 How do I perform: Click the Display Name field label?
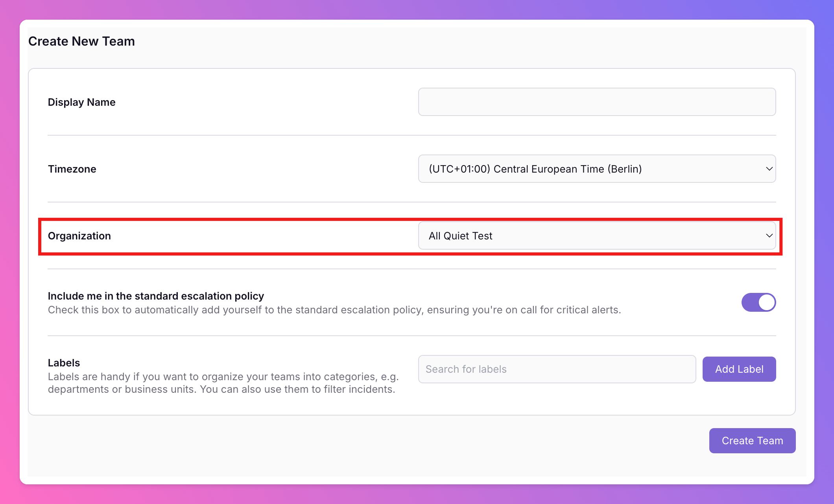pos(81,102)
